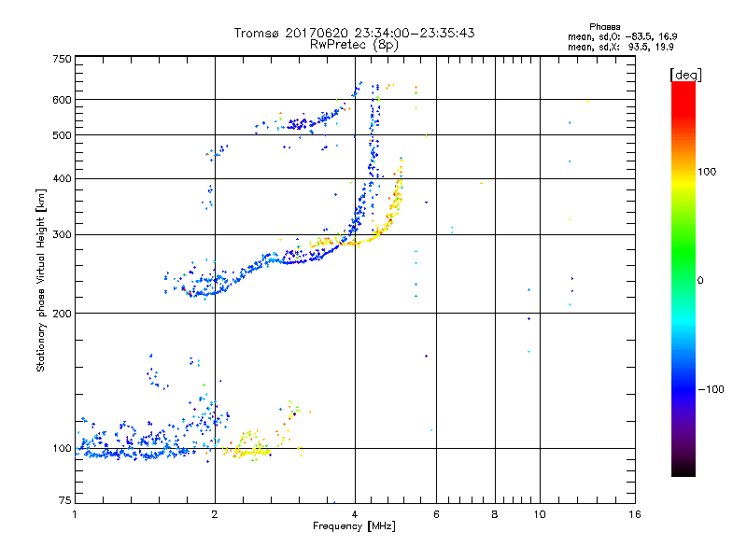Screen dimensions: 747x560
Task: Click the 16 frequency axis tick label
Action: (x=634, y=514)
